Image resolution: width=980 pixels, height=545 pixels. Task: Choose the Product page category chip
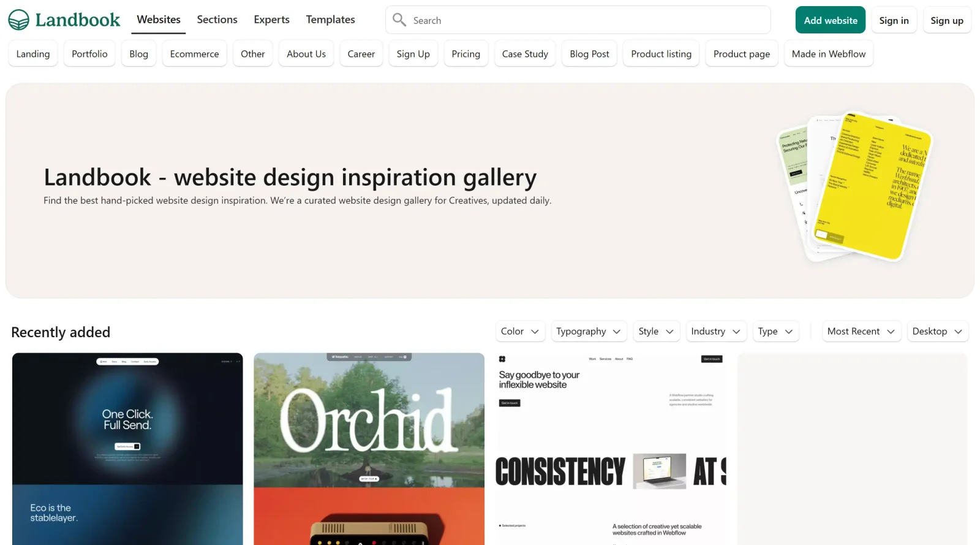point(742,54)
